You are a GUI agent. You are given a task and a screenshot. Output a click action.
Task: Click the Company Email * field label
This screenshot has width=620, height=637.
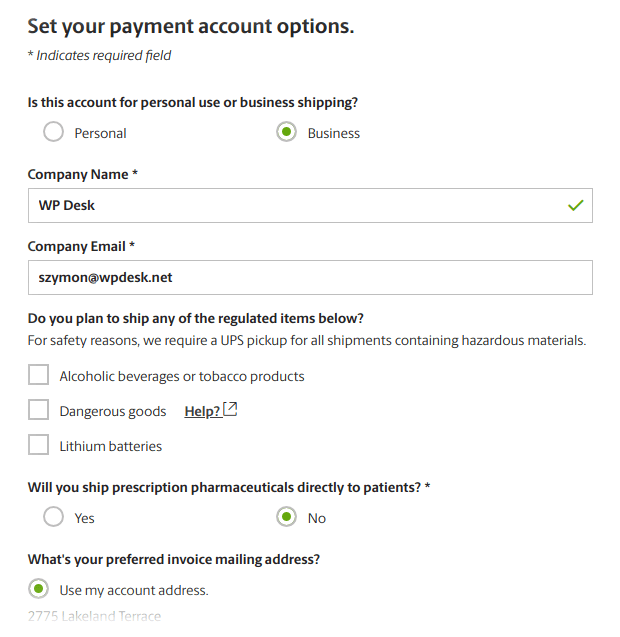[x=81, y=246]
